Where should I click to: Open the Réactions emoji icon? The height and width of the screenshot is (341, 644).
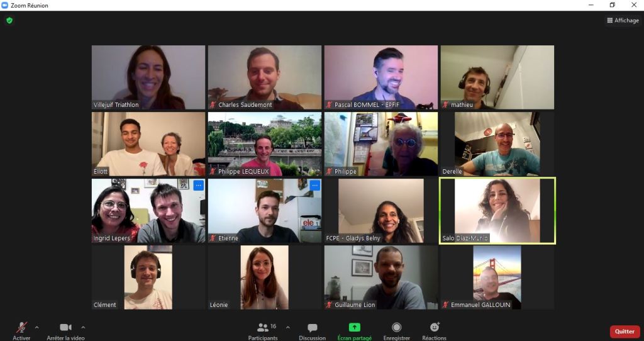tap(435, 327)
